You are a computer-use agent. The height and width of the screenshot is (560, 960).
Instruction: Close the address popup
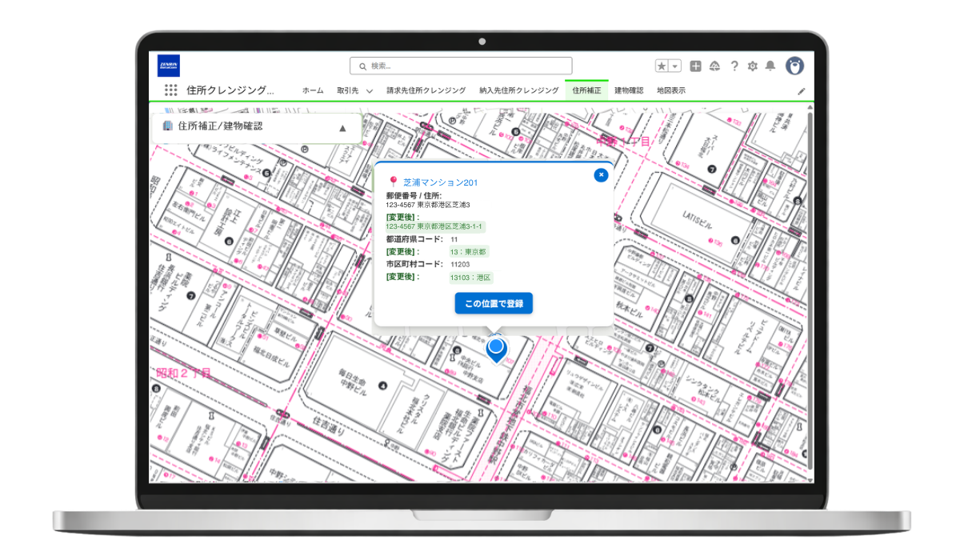pyautogui.click(x=601, y=174)
